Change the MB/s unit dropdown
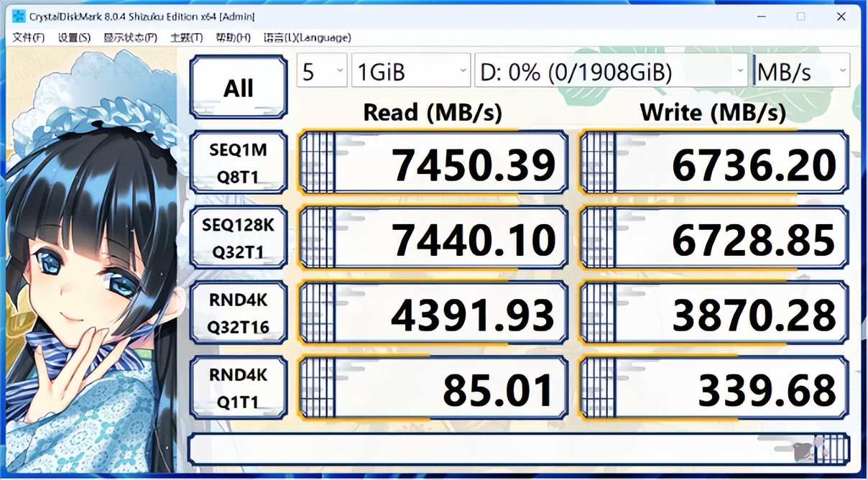The image size is (868, 480). tap(801, 71)
